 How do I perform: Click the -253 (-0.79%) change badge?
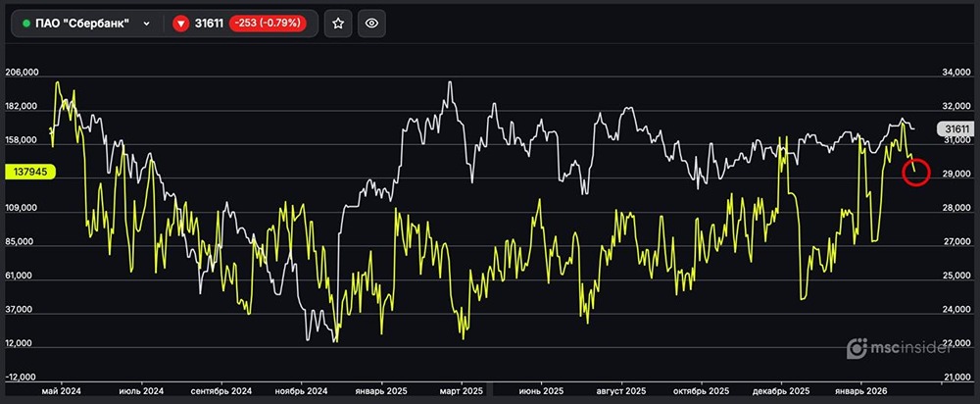(x=268, y=24)
